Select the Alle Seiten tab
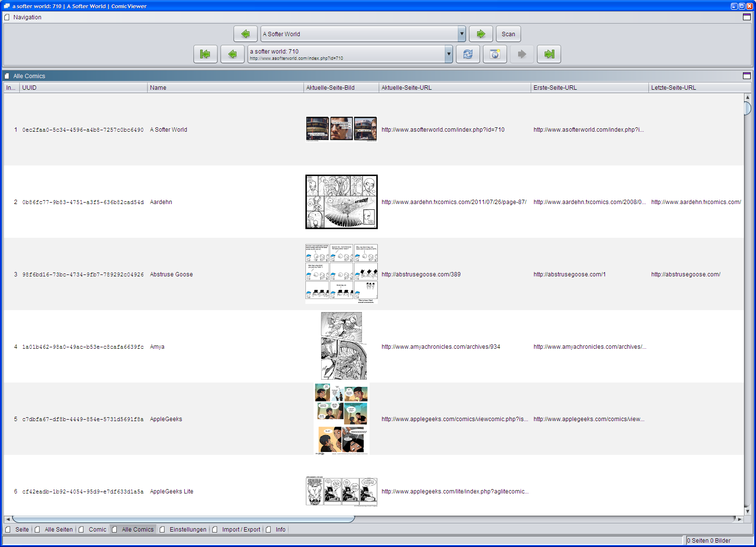Image resolution: width=756 pixels, height=547 pixels. pos(59,529)
